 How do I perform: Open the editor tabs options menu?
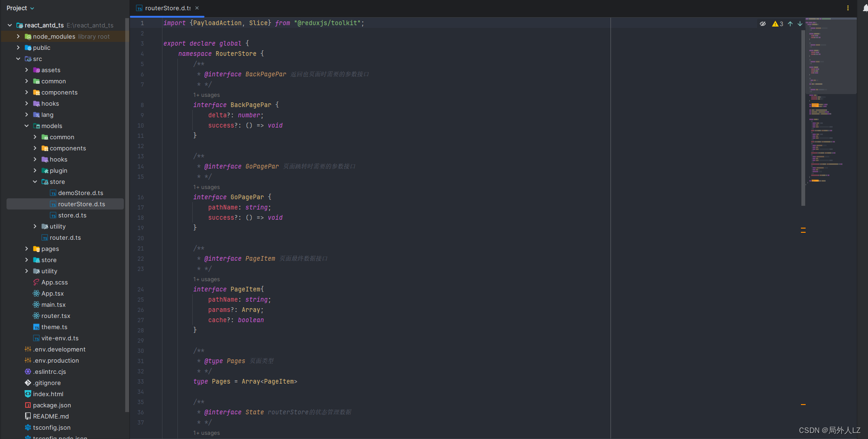coord(848,8)
